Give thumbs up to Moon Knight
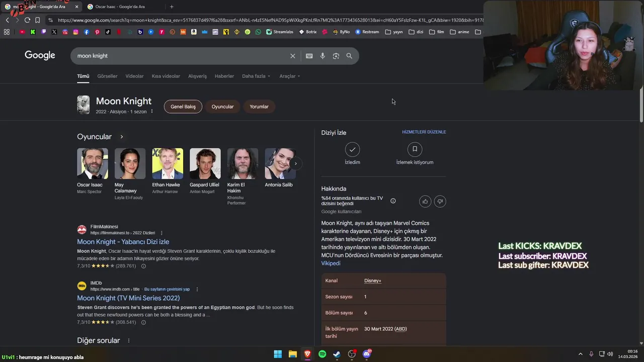 tap(425, 202)
